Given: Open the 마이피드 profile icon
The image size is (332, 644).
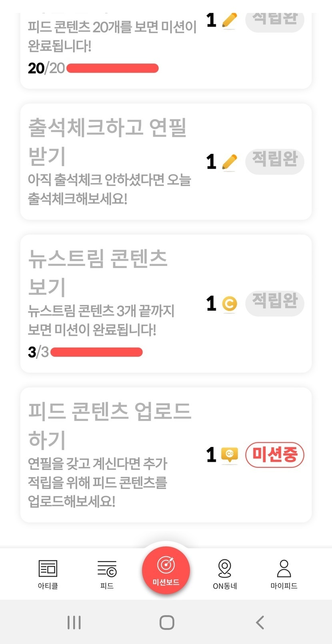Looking at the screenshot, I should tap(284, 569).
